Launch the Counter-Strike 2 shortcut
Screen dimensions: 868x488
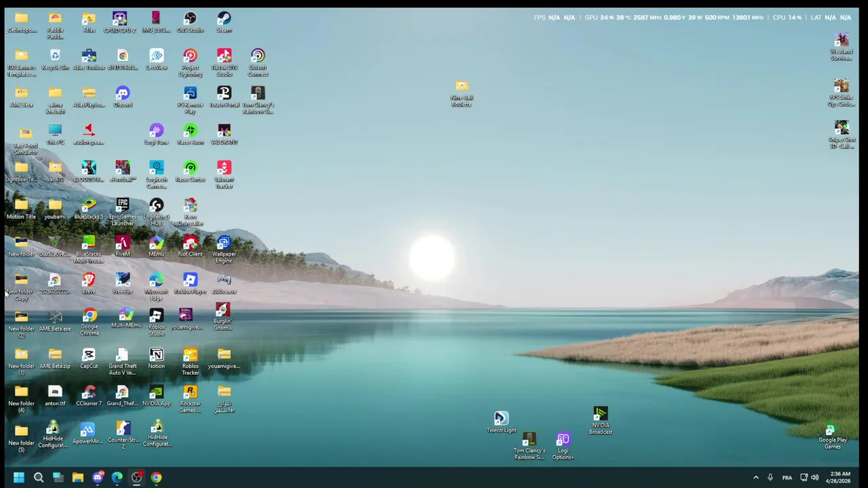click(x=123, y=434)
